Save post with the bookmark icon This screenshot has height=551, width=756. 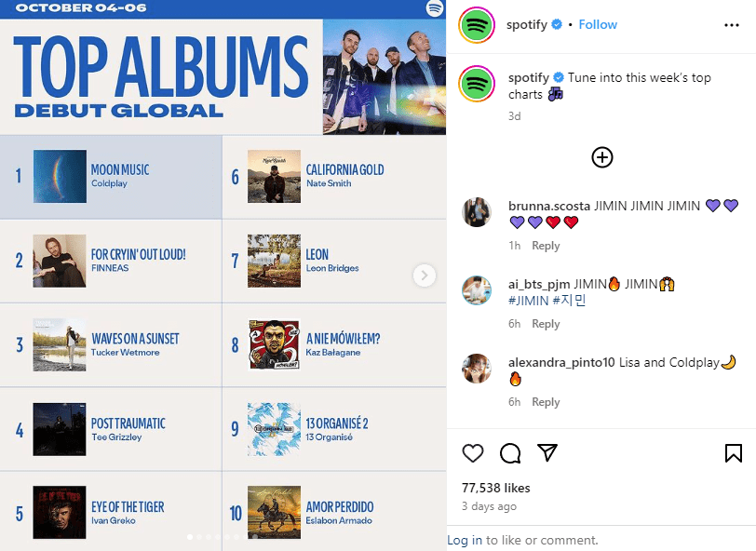734,453
